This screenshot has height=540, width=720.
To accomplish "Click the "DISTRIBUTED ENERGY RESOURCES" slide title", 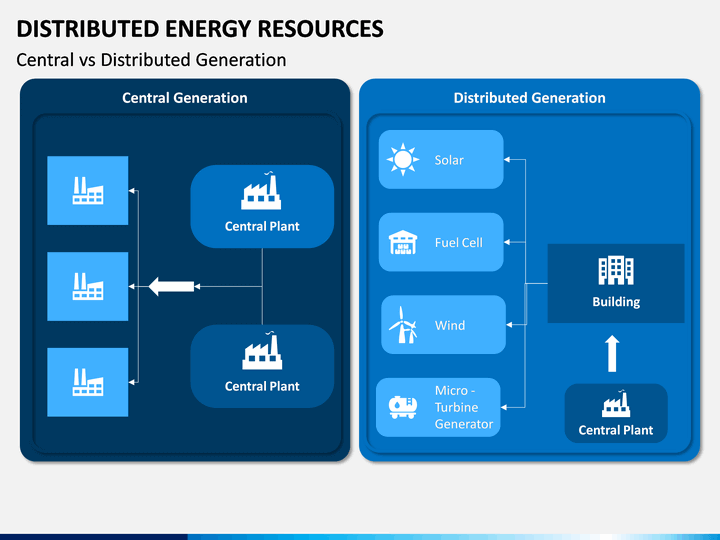I will (x=200, y=28).
